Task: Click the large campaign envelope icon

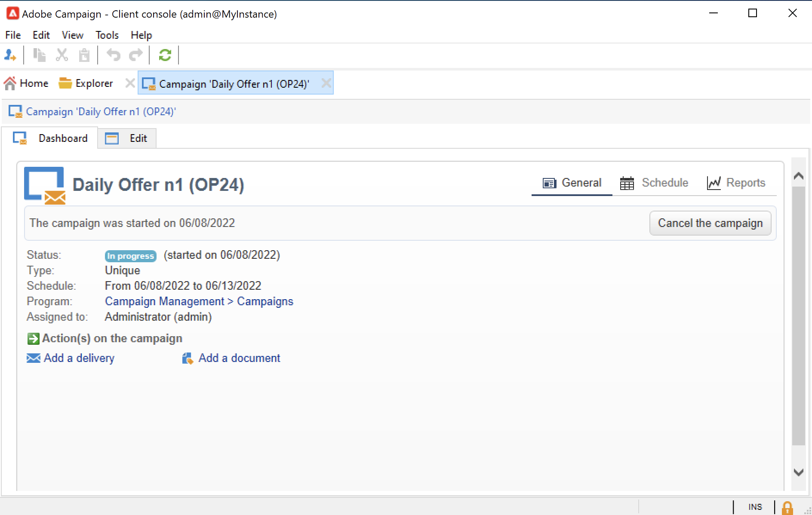Action: coord(45,185)
